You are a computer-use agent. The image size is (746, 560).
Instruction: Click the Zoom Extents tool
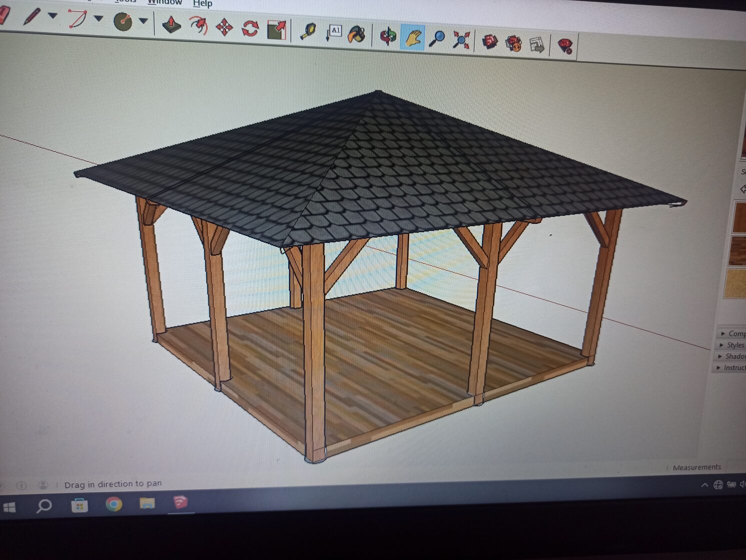(x=461, y=40)
